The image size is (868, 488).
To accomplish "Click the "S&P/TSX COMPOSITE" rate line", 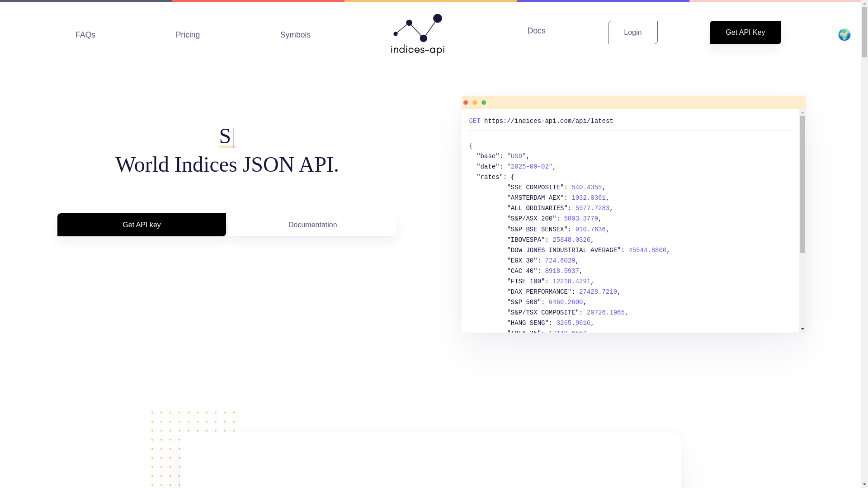I will 567,313.
